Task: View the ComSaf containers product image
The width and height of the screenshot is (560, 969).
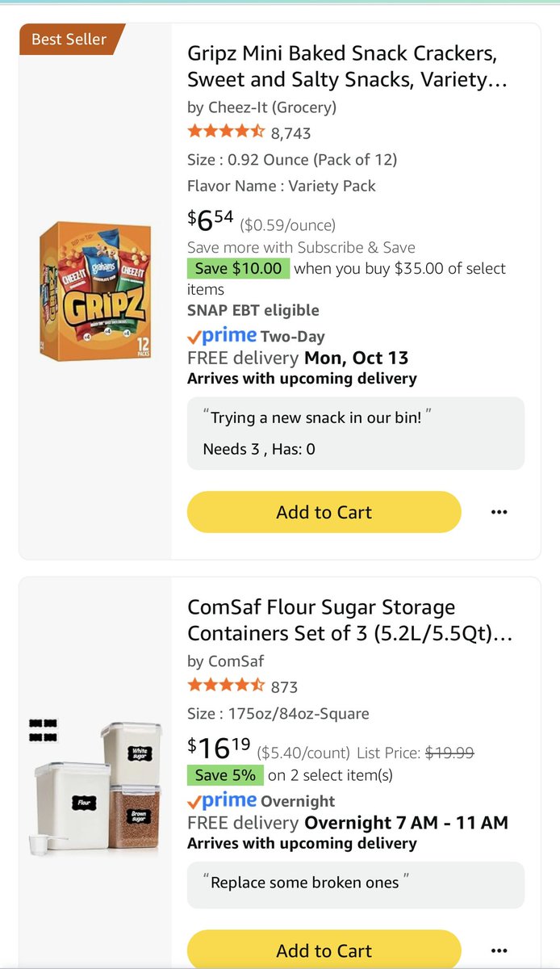Action: point(95,787)
